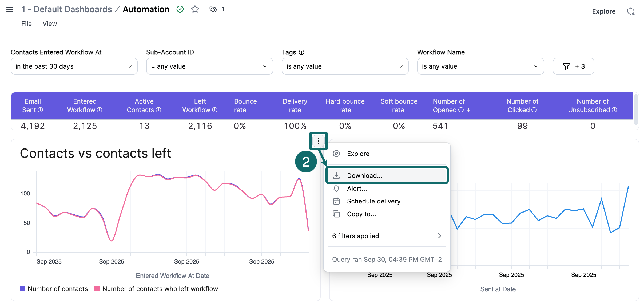Click the Tags filter info icon
This screenshot has width=644, height=306.
[x=301, y=52]
